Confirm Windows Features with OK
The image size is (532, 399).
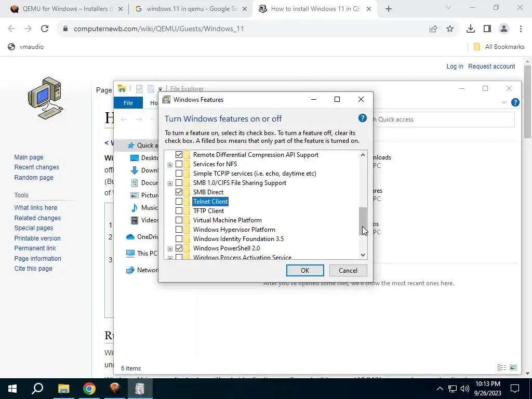pos(305,270)
